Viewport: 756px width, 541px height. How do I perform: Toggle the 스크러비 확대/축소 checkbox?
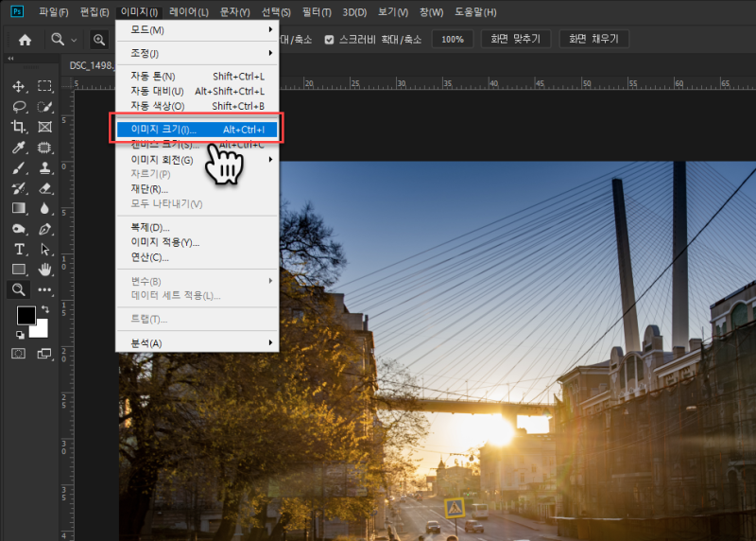pyautogui.click(x=329, y=40)
